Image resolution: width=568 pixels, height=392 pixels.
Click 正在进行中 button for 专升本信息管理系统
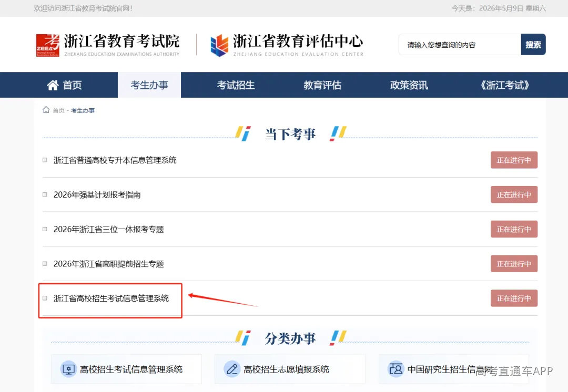[x=514, y=160]
